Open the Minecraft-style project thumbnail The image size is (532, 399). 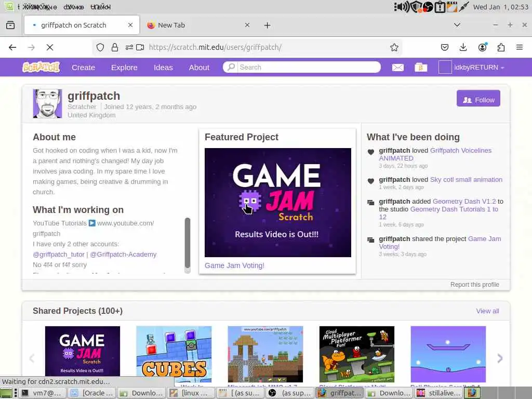(265, 354)
